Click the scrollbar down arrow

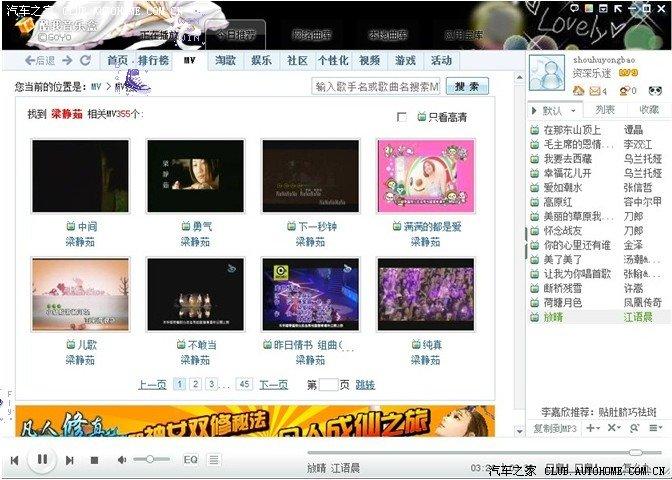pos(519,431)
